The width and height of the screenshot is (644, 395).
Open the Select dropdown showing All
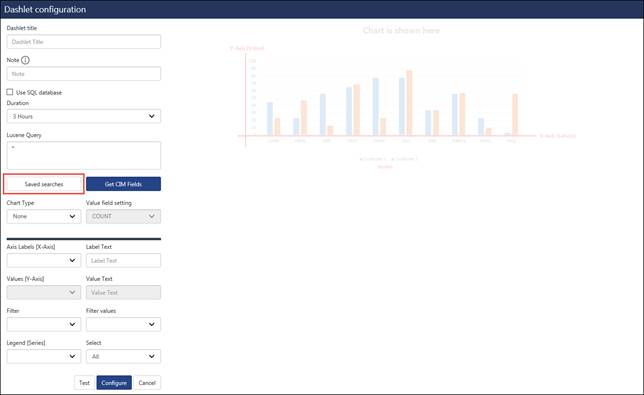pyautogui.click(x=123, y=356)
